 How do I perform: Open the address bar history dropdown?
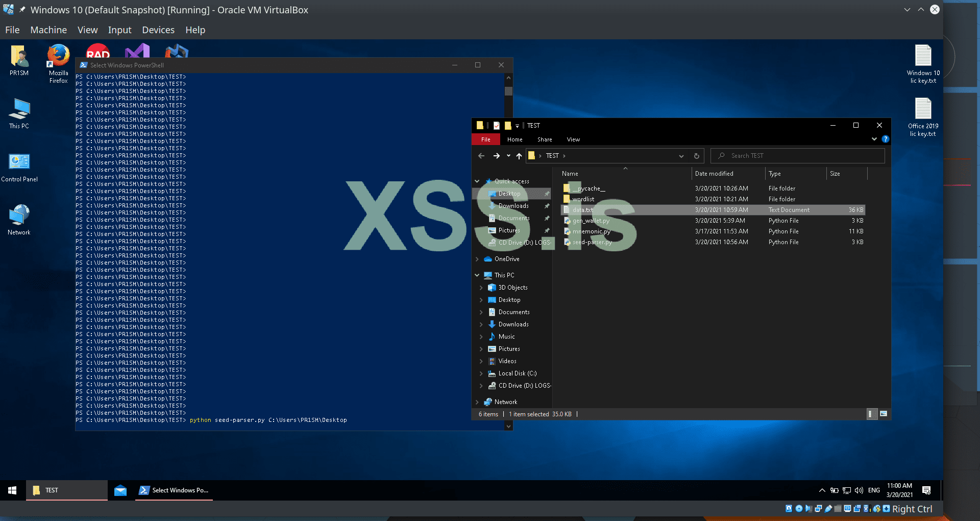681,156
